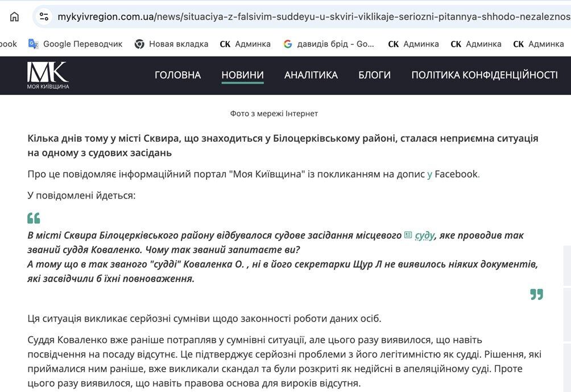
Task: Click the 'суду' link in the quote
Action: click(x=425, y=236)
